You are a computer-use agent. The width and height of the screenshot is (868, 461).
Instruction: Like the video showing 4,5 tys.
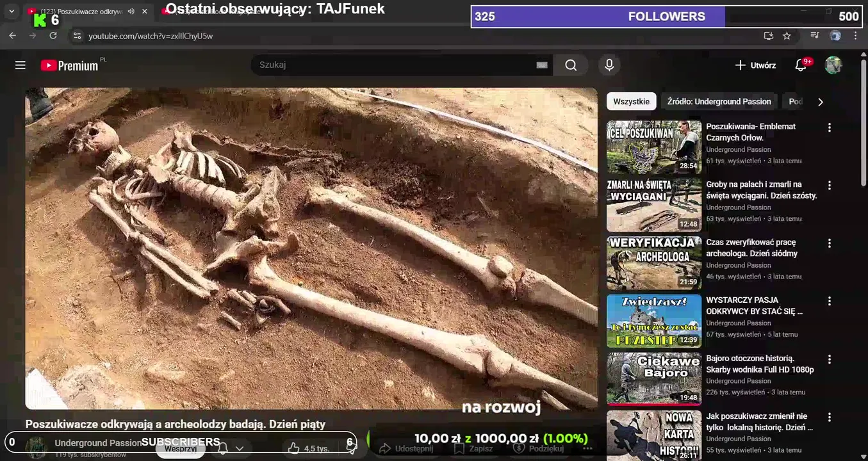[x=309, y=448]
